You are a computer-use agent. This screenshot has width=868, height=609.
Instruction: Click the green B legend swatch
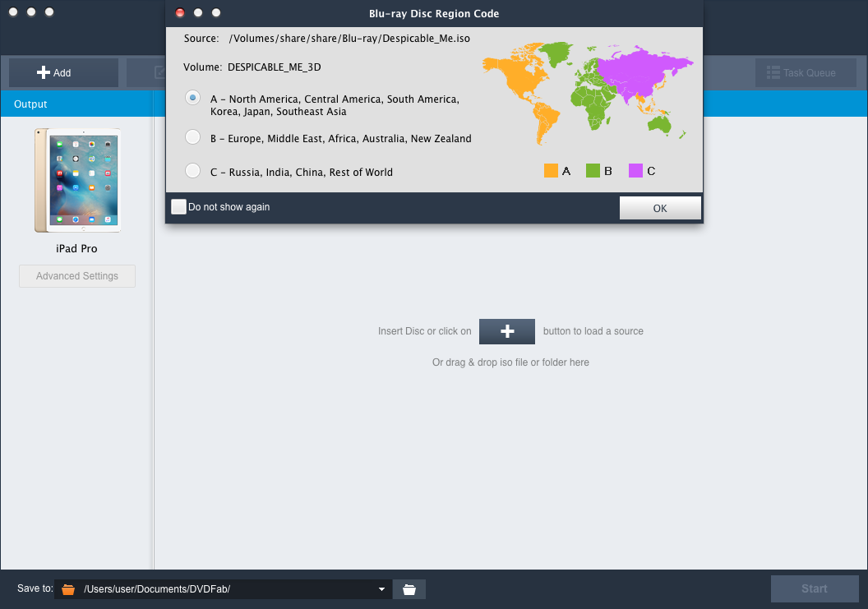tap(593, 170)
